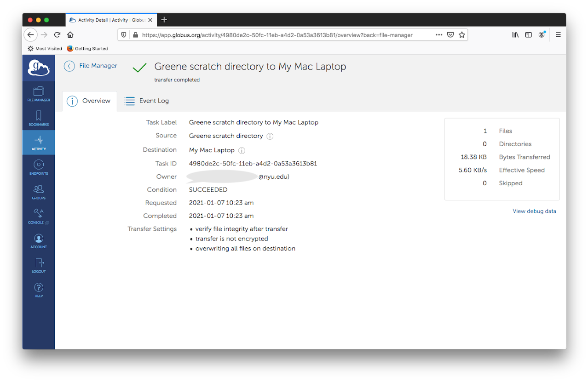Open page actions three-dot menu in address bar
This screenshot has height=382, width=588.
(x=438, y=35)
